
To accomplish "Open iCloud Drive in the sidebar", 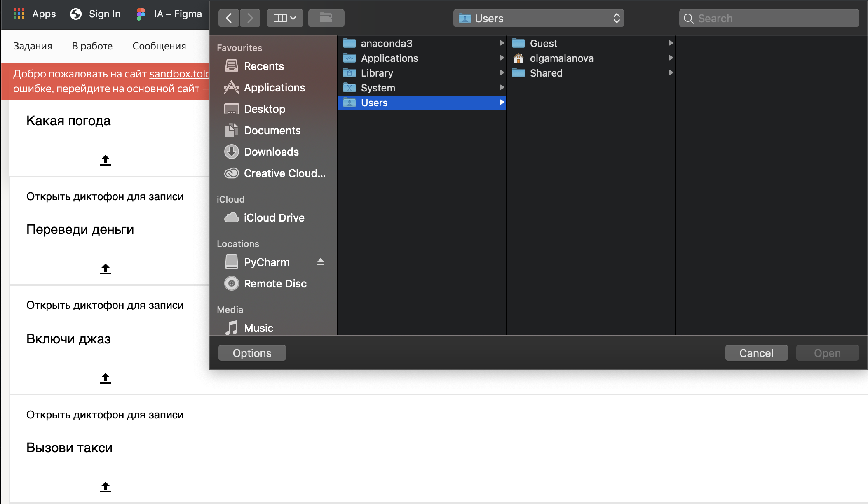I will [x=274, y=218].
